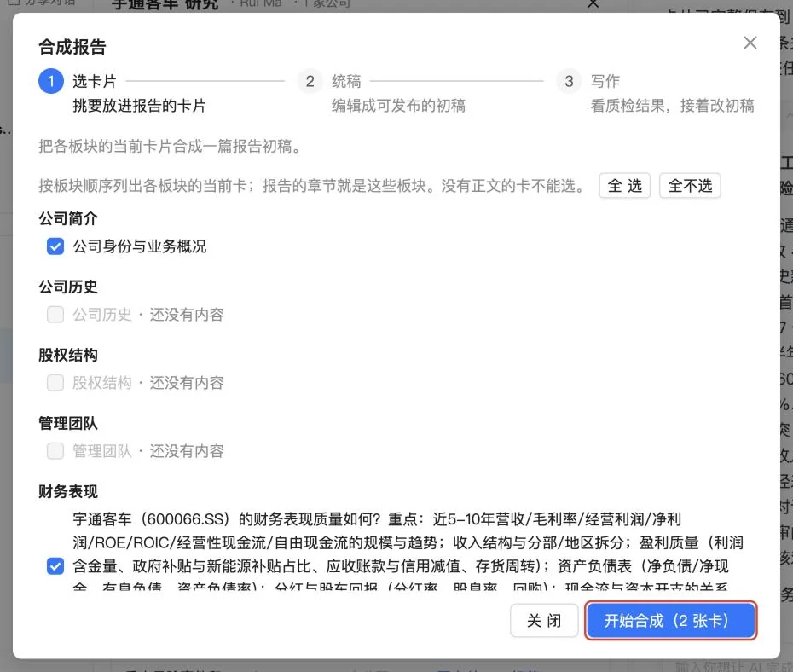Click step 2 统稿 circle
Viewport: 793px width, 672px height.
pyautogui.click(x=310, y=81)
